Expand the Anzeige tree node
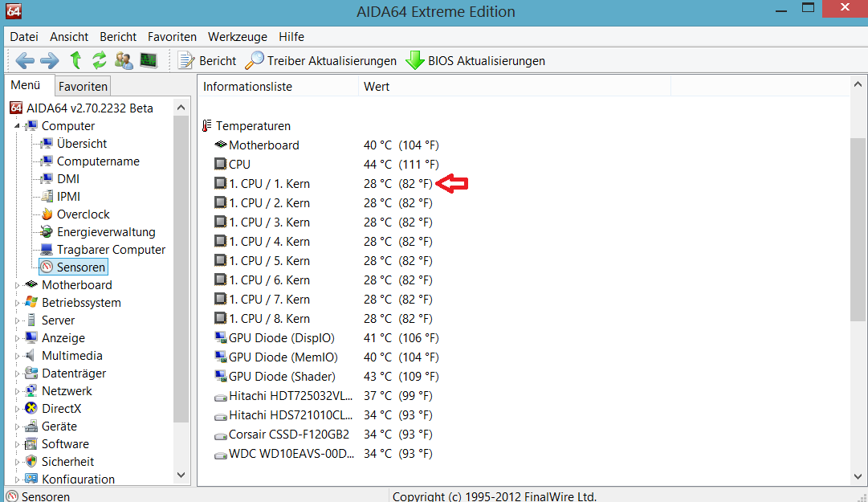Viewport: 868px width, 502px height. pos(17,339)
